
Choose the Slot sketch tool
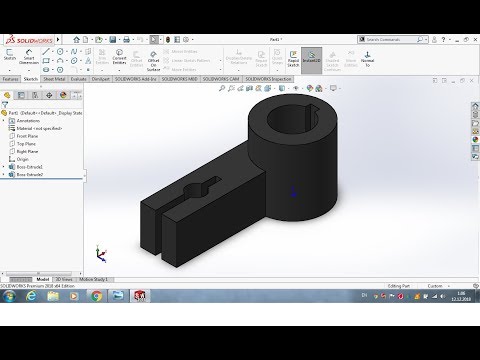pos(46,70)
